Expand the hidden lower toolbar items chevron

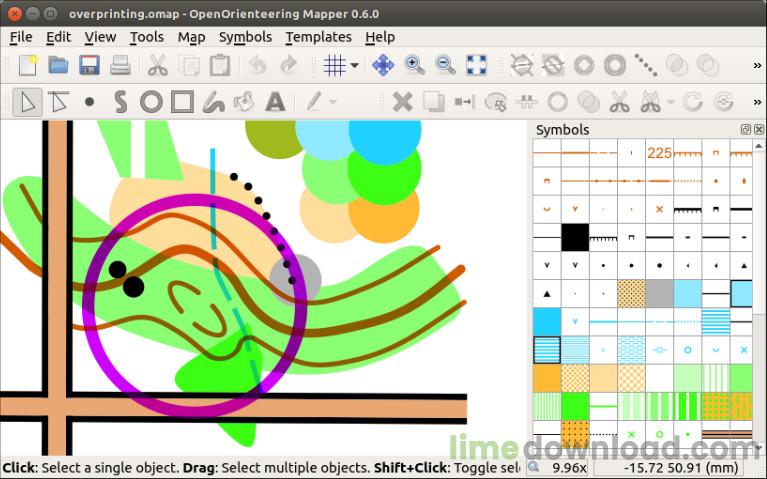[757, 102]
